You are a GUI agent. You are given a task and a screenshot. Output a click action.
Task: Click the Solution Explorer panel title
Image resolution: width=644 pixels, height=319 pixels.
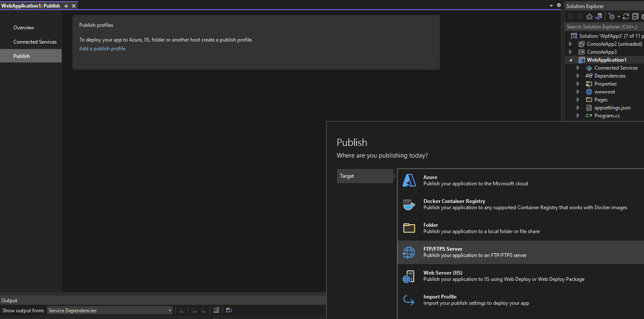pos(585,6)
